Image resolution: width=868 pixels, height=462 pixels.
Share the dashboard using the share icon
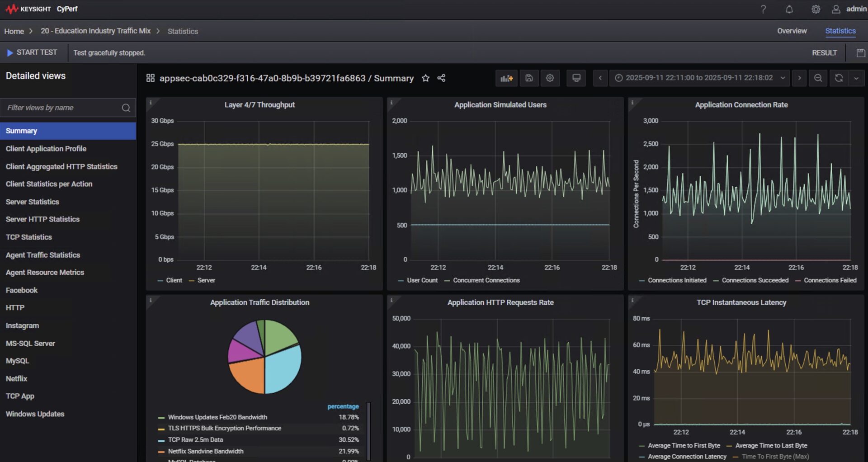tap(442, 78)
